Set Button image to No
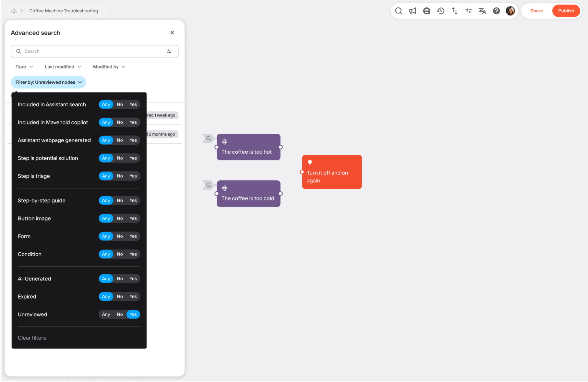 pos(120,218)
